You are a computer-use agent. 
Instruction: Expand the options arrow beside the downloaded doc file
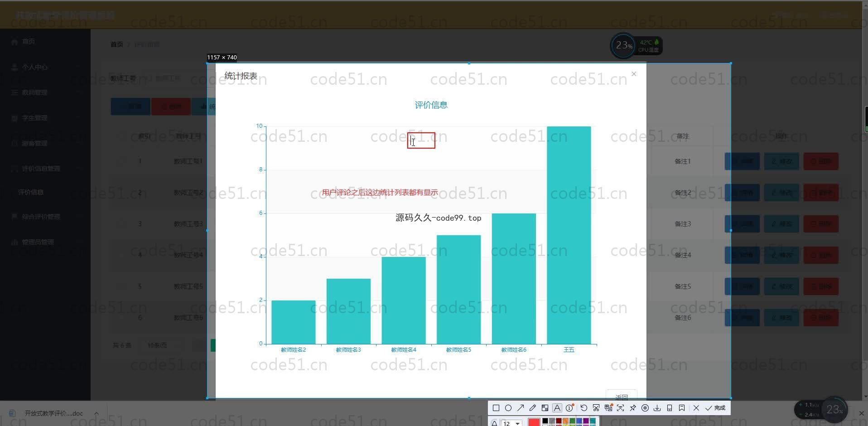point(96,413)
